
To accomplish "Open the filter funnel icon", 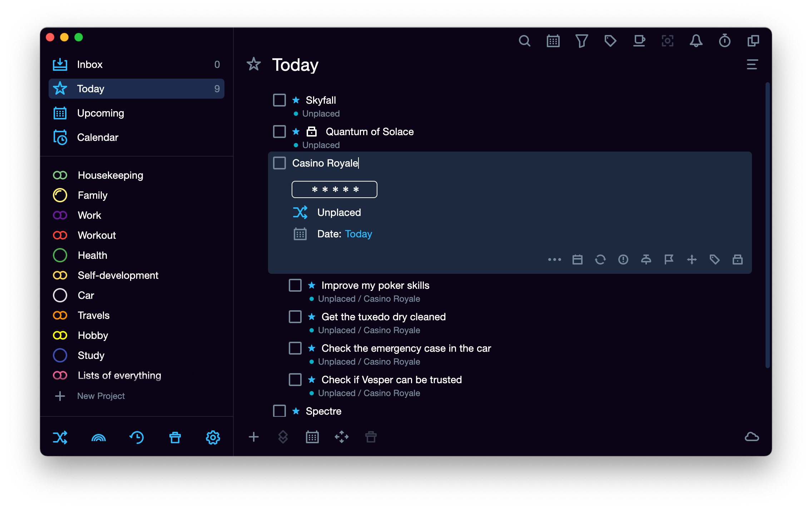I will point(581,41).
